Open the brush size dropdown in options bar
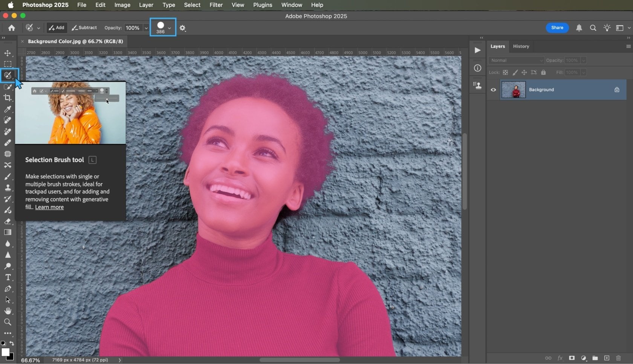Image resolution: width=633 pixels, height=364 pixels. (x=170, y=27)
